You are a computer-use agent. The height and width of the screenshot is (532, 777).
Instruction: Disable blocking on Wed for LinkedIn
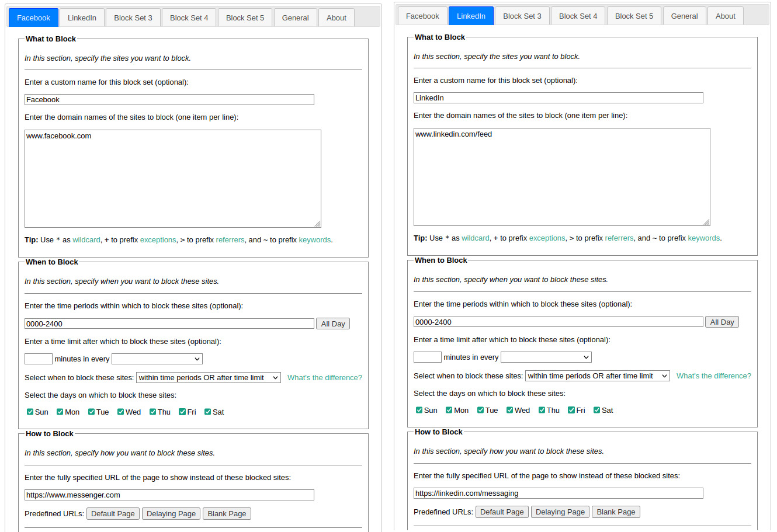[x=509, y=410]
